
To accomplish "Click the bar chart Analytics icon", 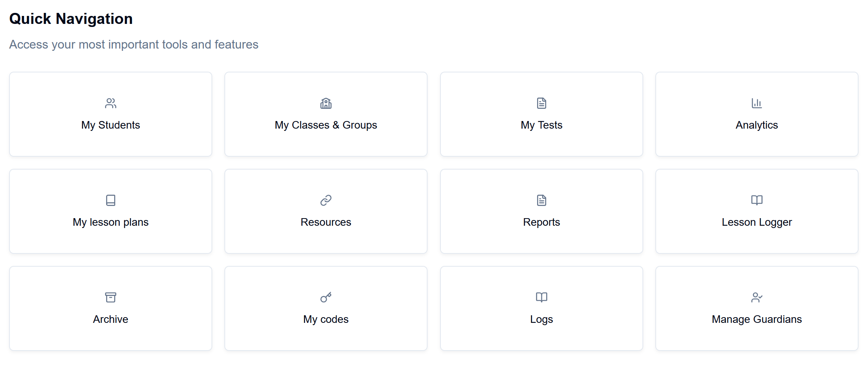I will (x=757, y=103).
